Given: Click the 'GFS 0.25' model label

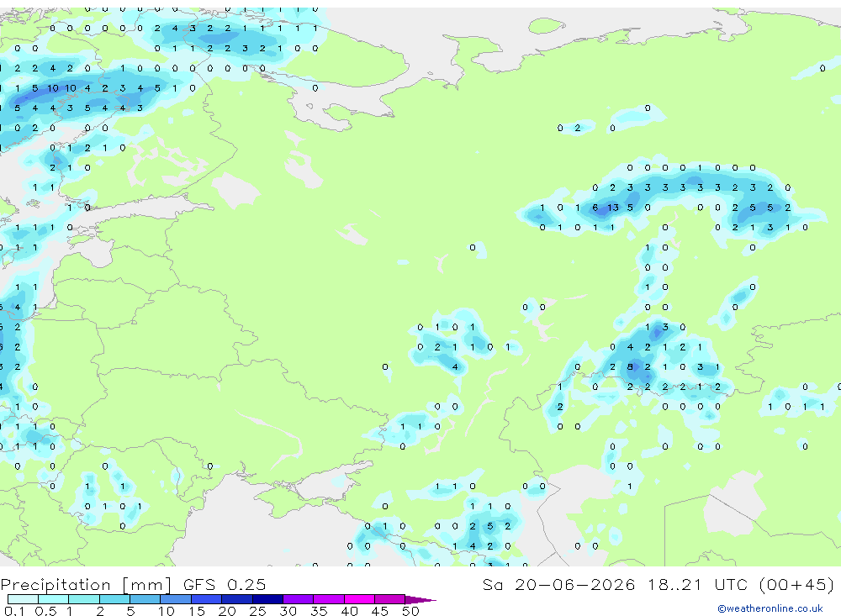Looking at the screenshot, I should click(225, 585).
